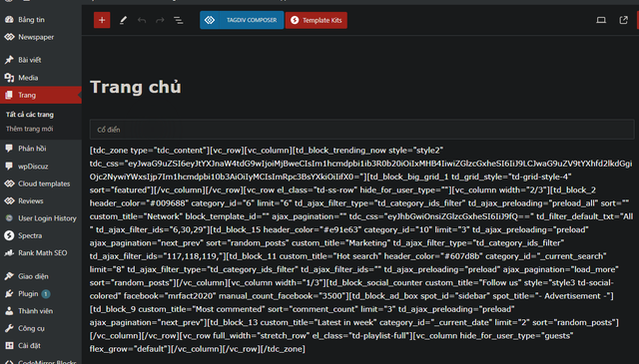Image resolution: width=639 pixels, height=364 pixels.
Task: Click into the tdc_zone shortcode content
Action: [361, 249]
